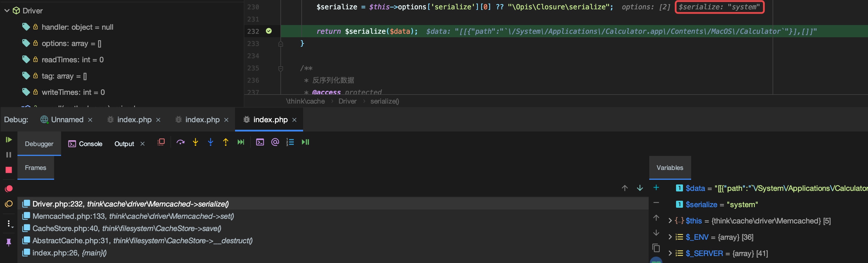
Task: Close the active index.php debug tab
Action: point(294,120)
